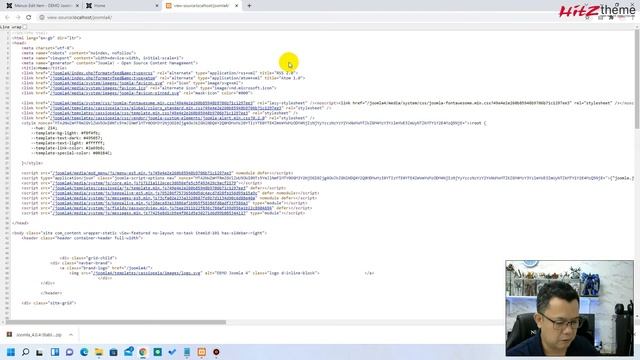Click the horizontal scrollbar thumb

click(116, 322)
